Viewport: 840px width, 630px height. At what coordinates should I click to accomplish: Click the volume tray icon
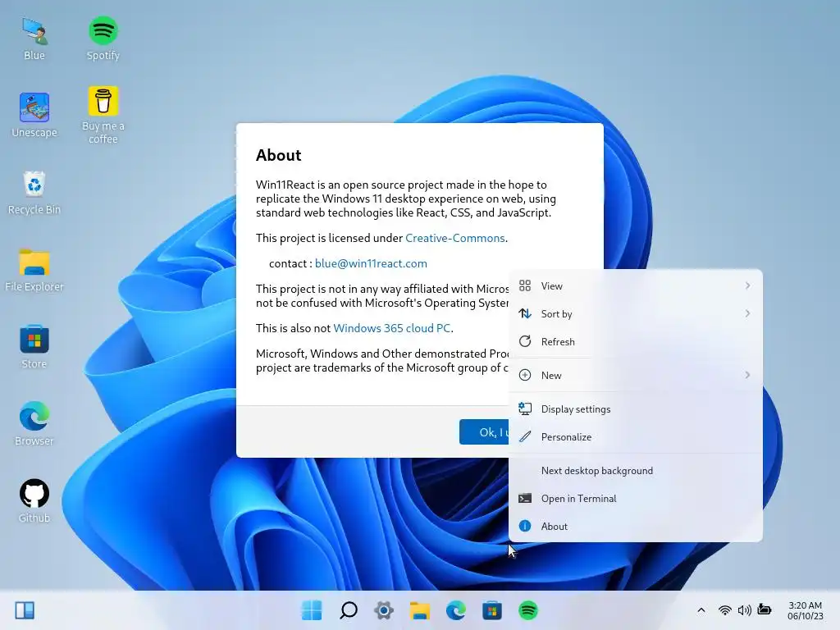[x=744, y=610]
